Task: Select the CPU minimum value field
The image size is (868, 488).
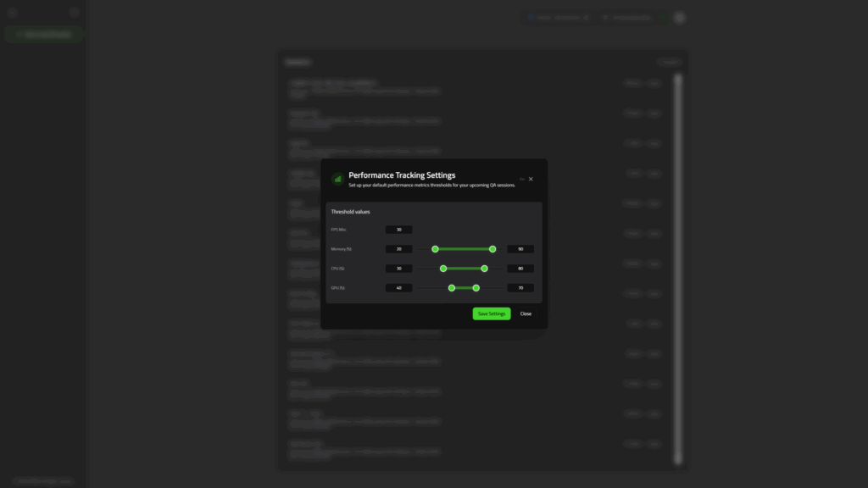Action: [398, 269]
